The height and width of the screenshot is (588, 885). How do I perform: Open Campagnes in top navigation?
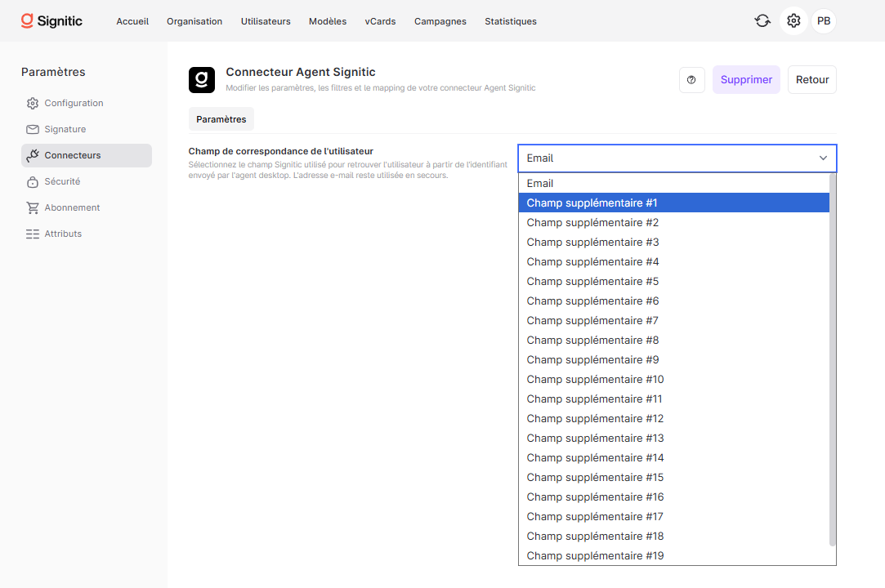pyautogui.click(x=440, y=21)
